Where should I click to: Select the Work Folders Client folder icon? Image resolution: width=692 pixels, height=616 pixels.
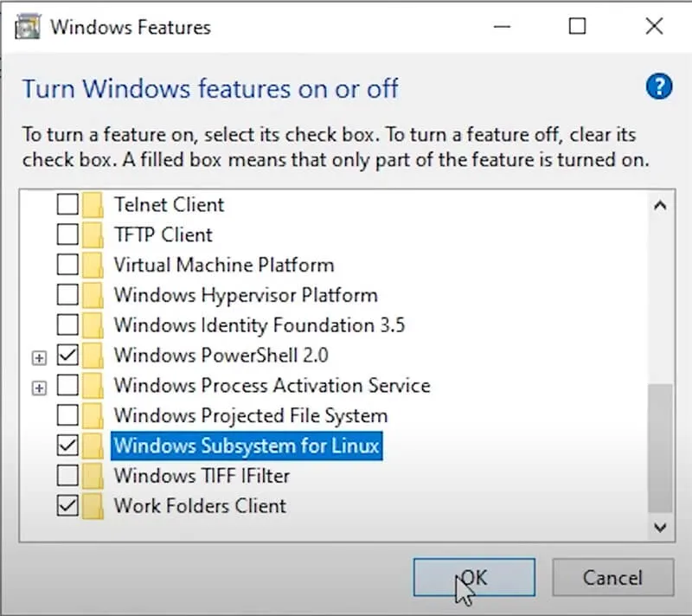[93, 505]
